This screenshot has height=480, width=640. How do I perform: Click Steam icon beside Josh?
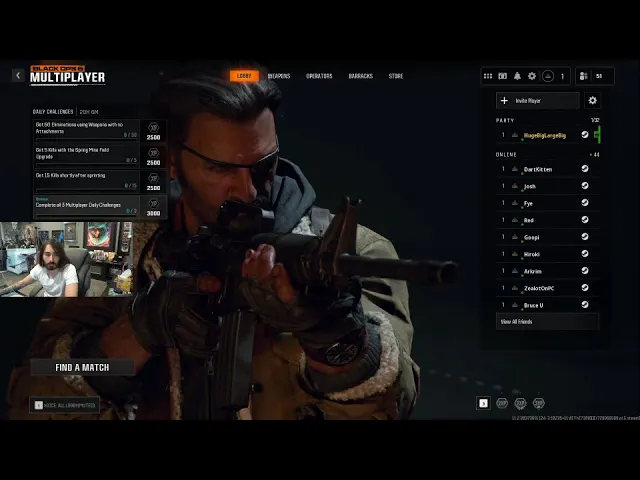585,186
